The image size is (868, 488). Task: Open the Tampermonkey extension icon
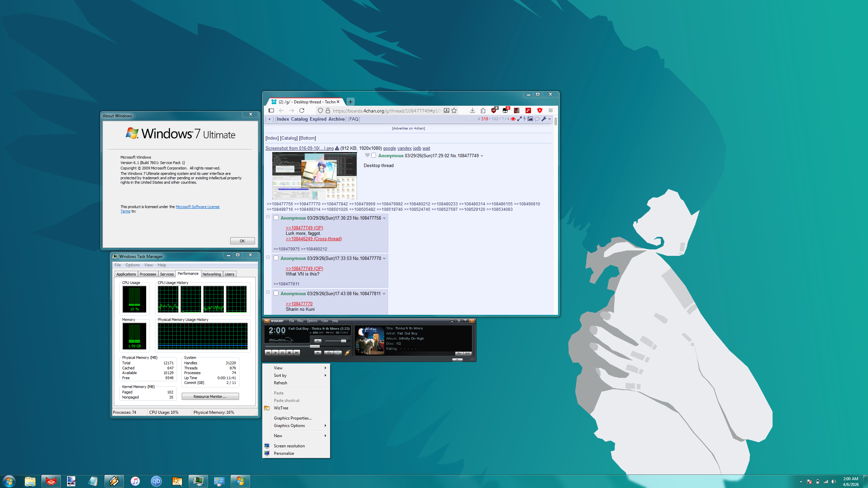point(505,110)
